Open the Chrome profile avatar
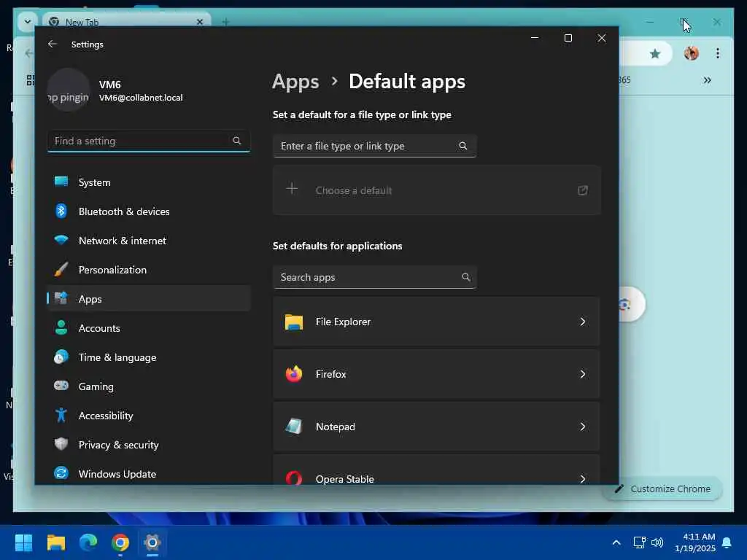 point(692,52)
